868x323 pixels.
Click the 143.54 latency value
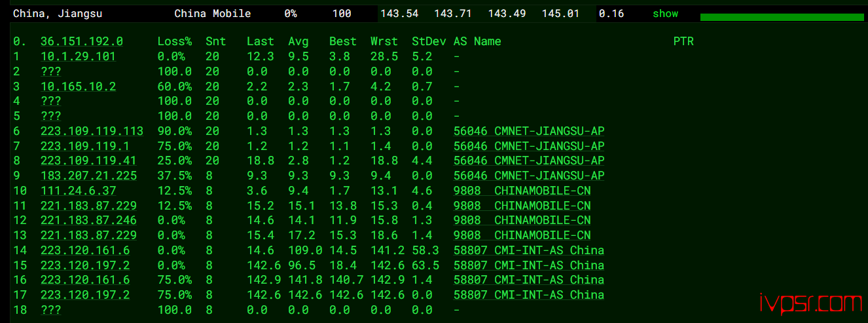[x=399, y=14]
